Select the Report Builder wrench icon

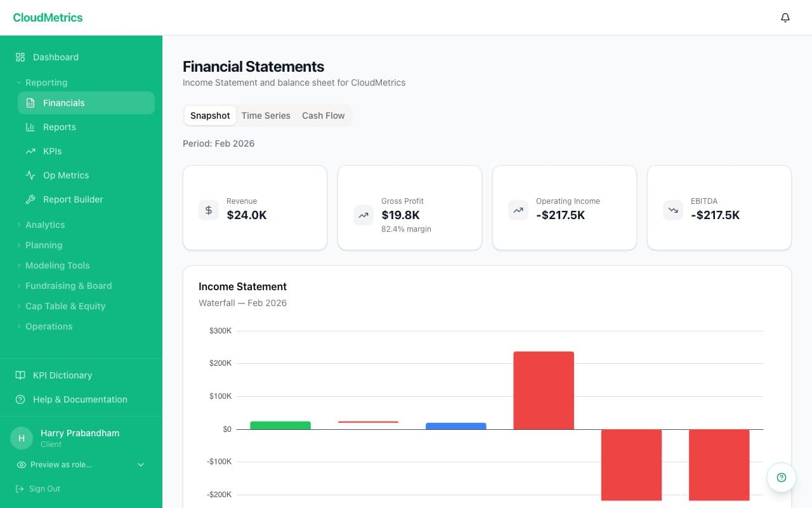[31, 199]
